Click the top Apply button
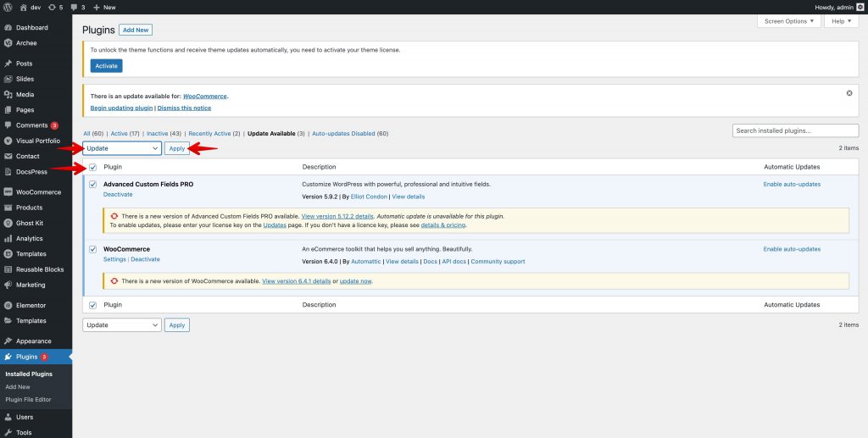The width and height of the screenshot is (868, 438). point(177,148)
